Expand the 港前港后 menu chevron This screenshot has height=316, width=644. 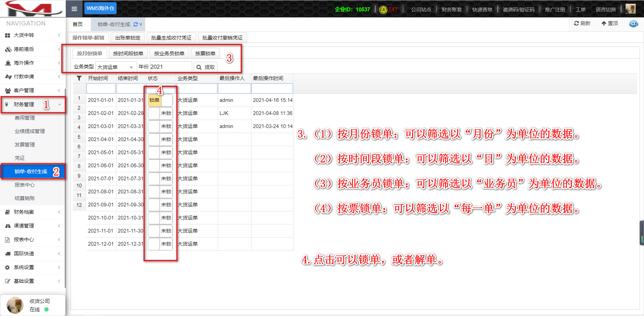pyautogui.click(x=59, y=49)
